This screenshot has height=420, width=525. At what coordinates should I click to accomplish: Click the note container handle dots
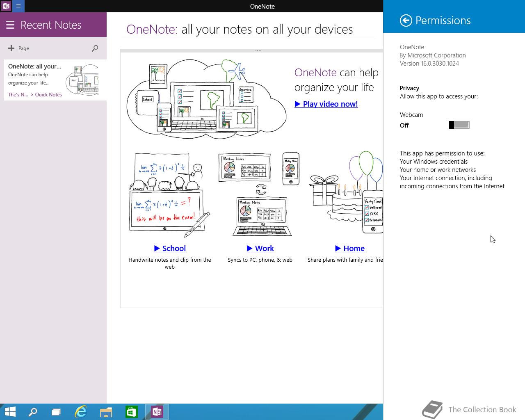pyautogui.click(x=258, y=51)
